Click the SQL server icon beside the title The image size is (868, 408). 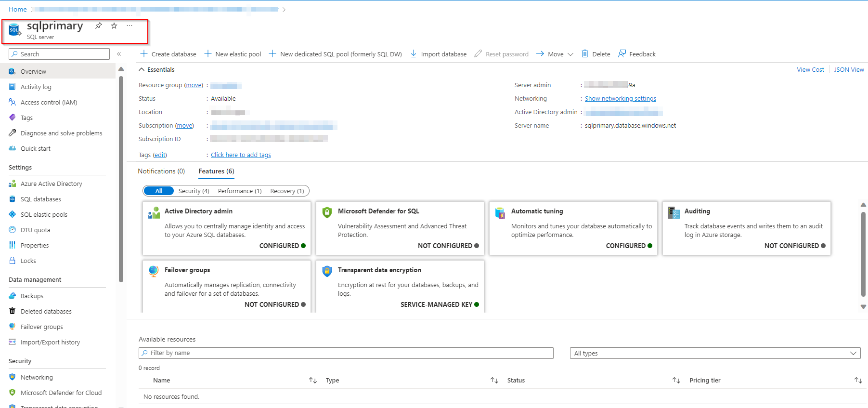click(x=14, y=30)
